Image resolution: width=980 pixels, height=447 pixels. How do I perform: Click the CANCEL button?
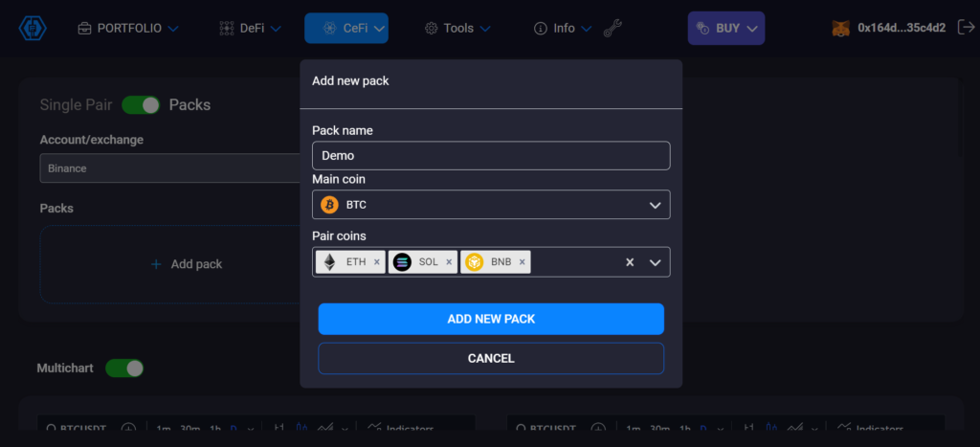pos(491,358)
